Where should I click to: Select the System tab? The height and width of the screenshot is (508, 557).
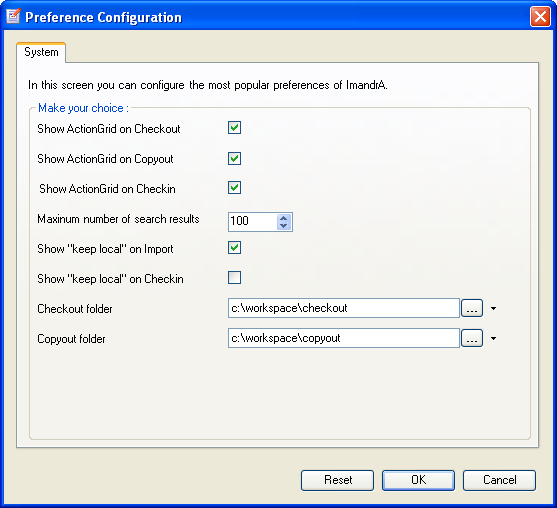point(41,52)
